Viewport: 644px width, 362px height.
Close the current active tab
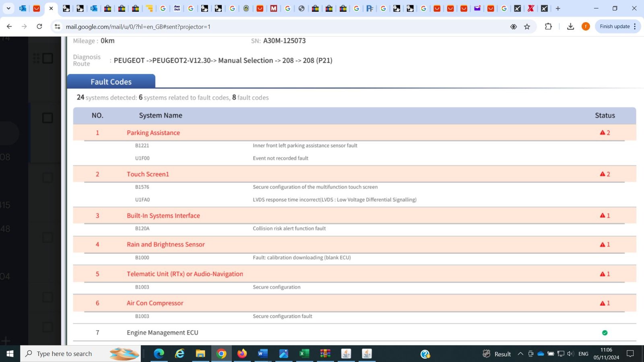coord(51,8)
